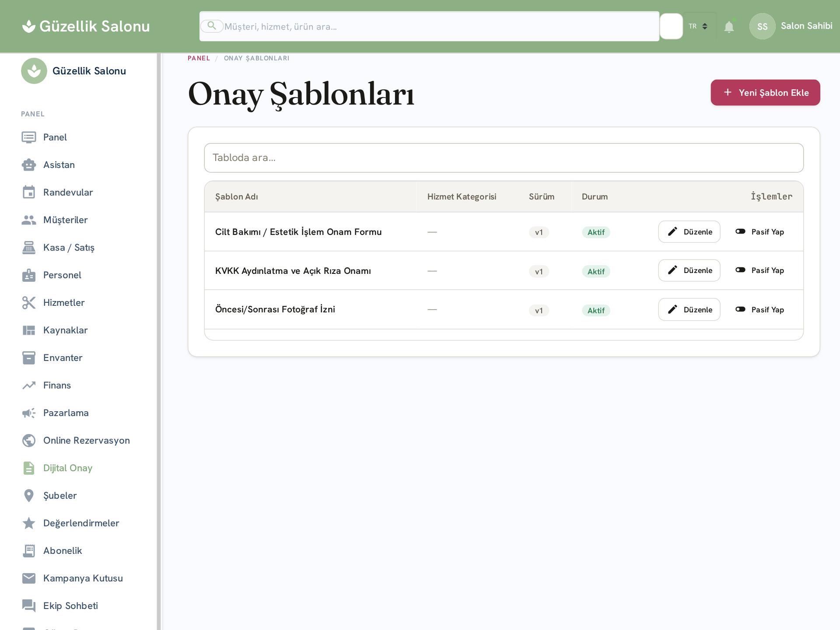The width and height of the screenshot is (840, 630).
Task: Click KVKK Aydınlatma ve Açık Rıza Onamı text
Action: click(x=293, y=271)
